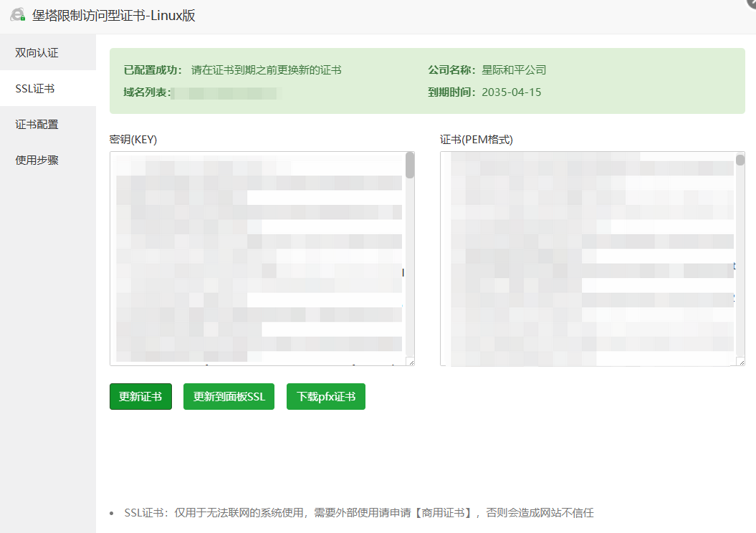Click the 更新证书 button
This screenshot has width=756, height=533.
(x=140, y=396)
